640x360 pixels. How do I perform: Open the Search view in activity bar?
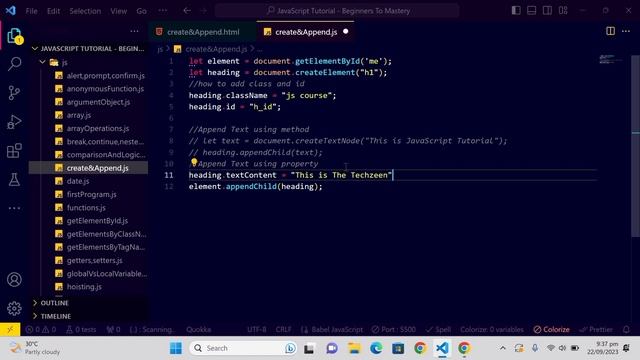pyautogui.click(x=14, y=64)
